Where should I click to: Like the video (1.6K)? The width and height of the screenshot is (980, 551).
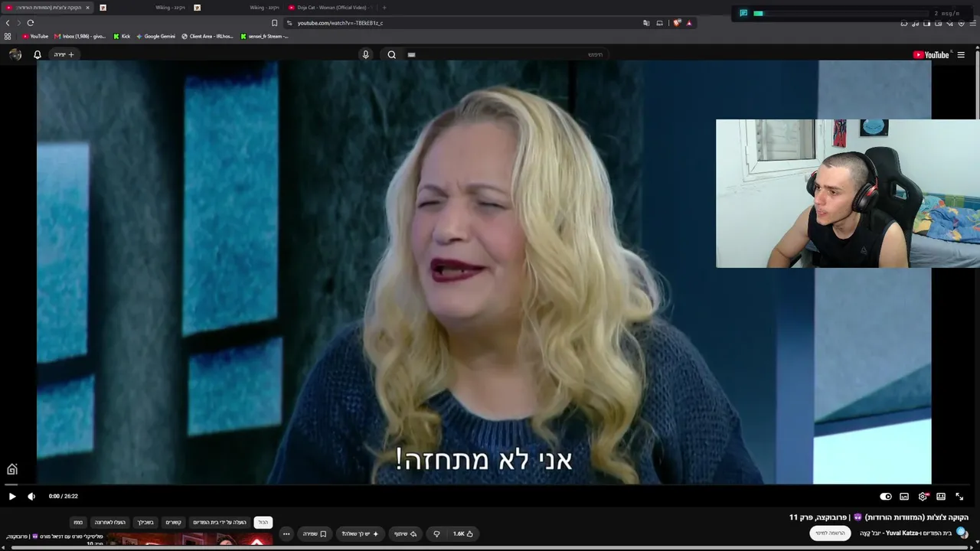[x=463, y=533]
